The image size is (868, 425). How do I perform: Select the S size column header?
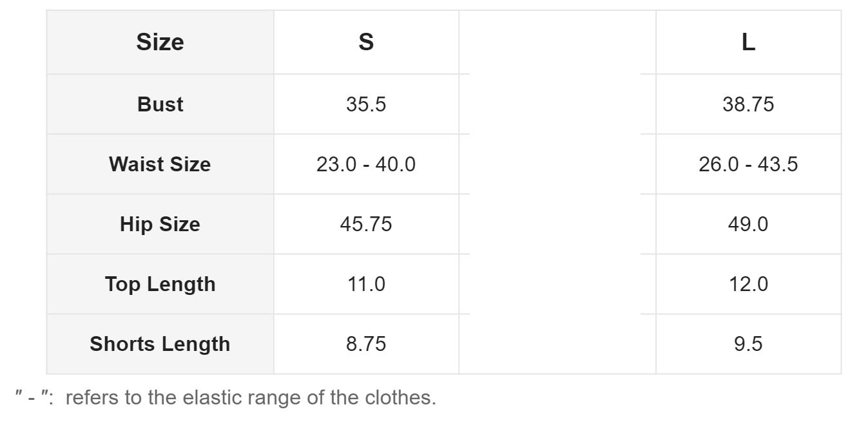click(x=366, y=42)
